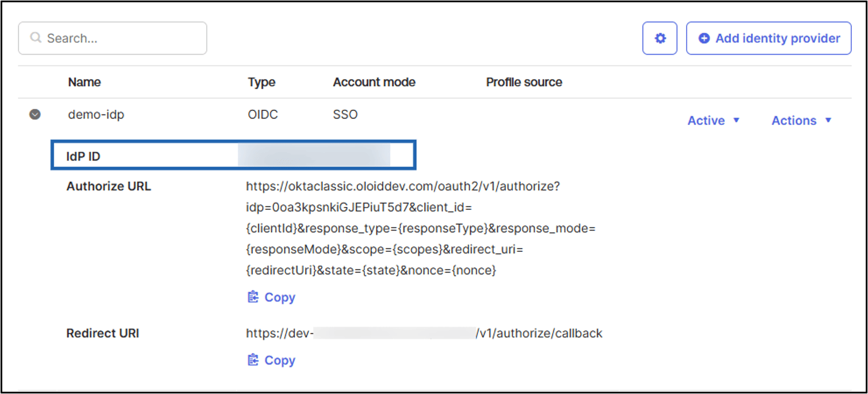Copy the Authorize URL
Screen dimensions: 868x394
click(x=271, y=297)
